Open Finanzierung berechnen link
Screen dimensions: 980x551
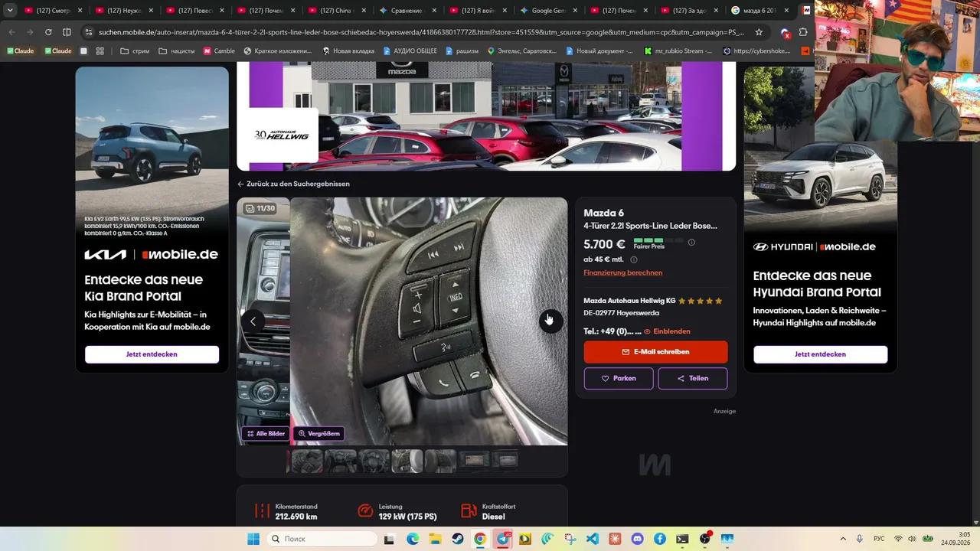click(622, 272)
